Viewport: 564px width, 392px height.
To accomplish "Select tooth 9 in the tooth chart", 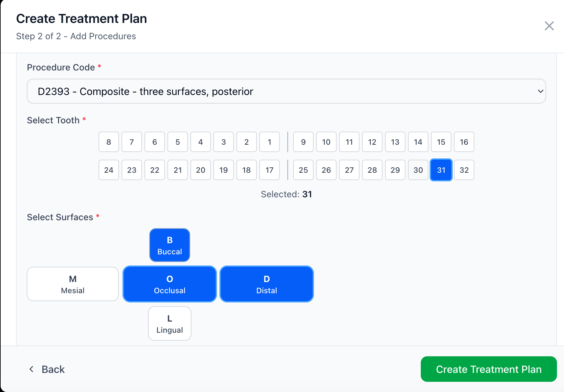I will coord(303,142).
